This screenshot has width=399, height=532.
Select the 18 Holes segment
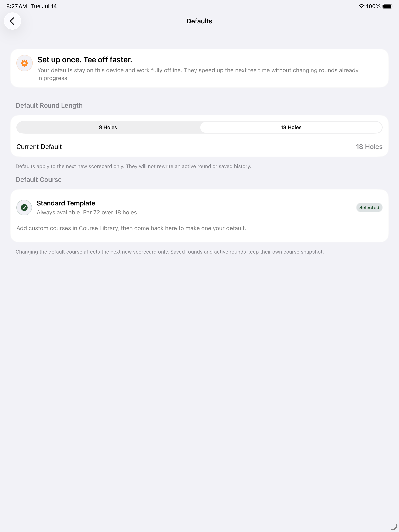coord(291,127)
